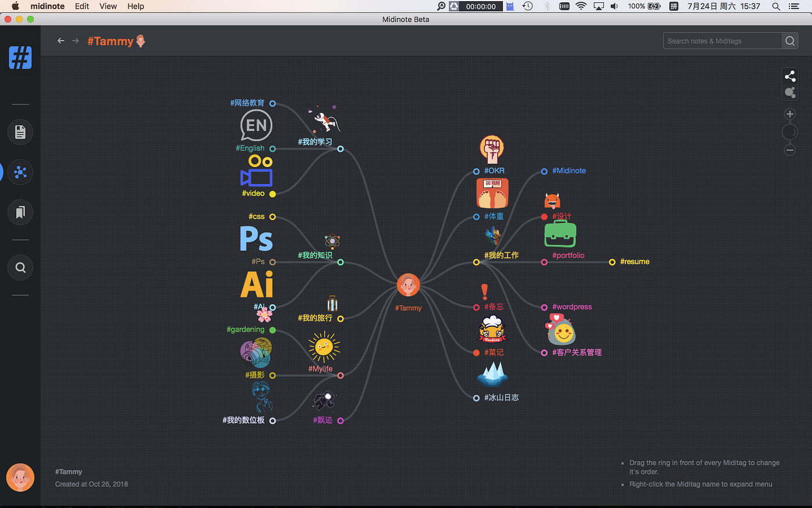Click the zoom out minus button

[790, 150]
